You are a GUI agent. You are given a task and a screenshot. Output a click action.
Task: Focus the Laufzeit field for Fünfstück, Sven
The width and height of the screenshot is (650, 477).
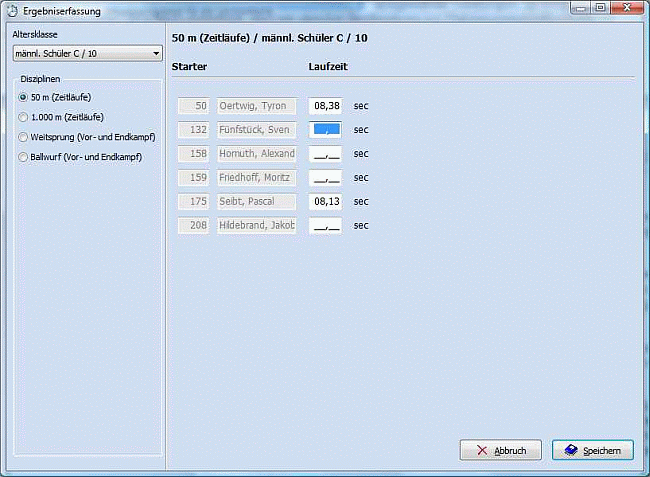click(x=325, y=130)
